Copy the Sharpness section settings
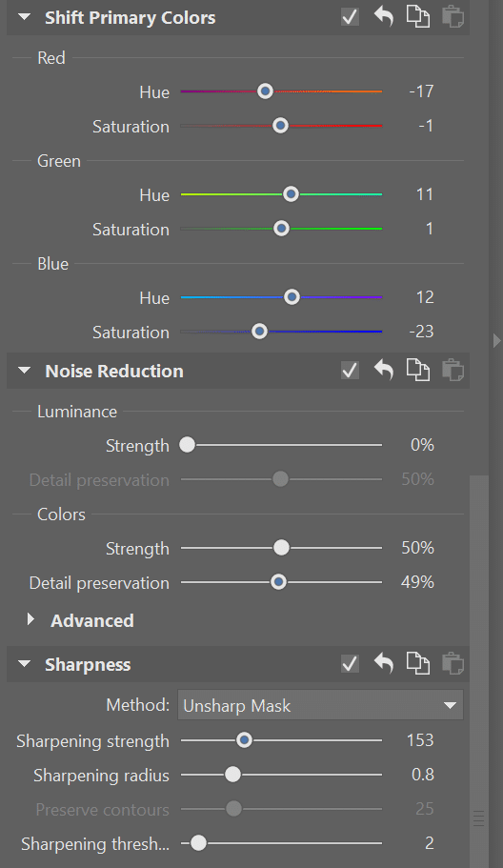Image resolution: width=503 pixels, height=868 pixels. pos(418,663)
